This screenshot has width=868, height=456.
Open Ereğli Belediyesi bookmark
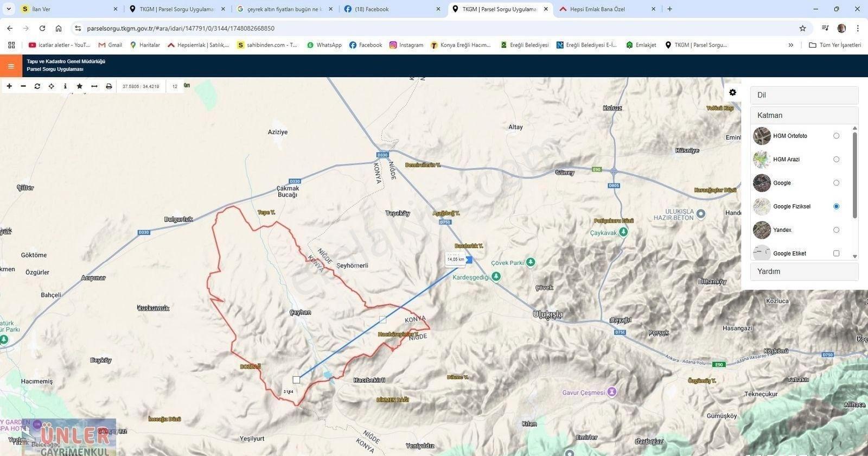(524, 45)
